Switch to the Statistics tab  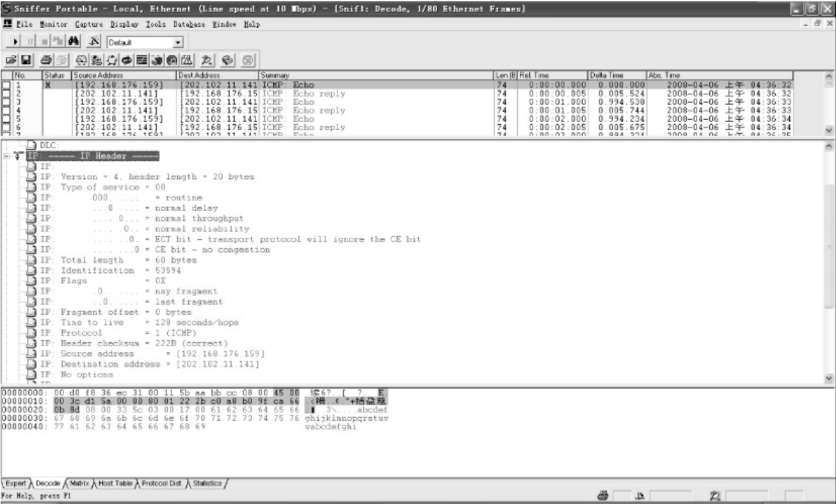(x=206, y=483)
